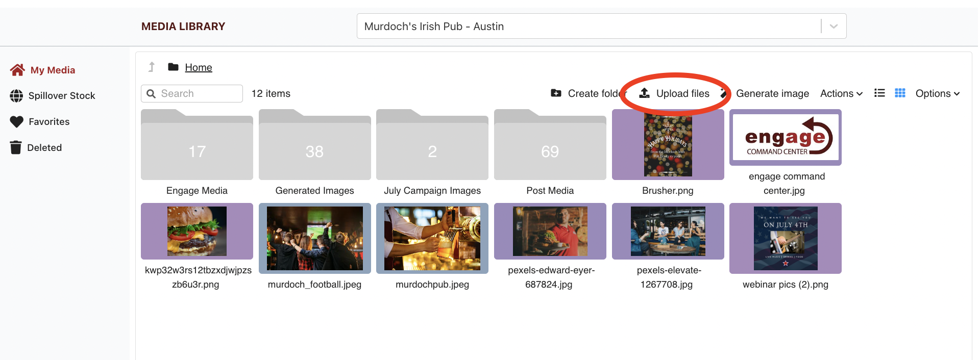Viewport: 980px width, 360px height.
Task: Click the up-one-level arrow icon
Action: (x=152, y=67)
